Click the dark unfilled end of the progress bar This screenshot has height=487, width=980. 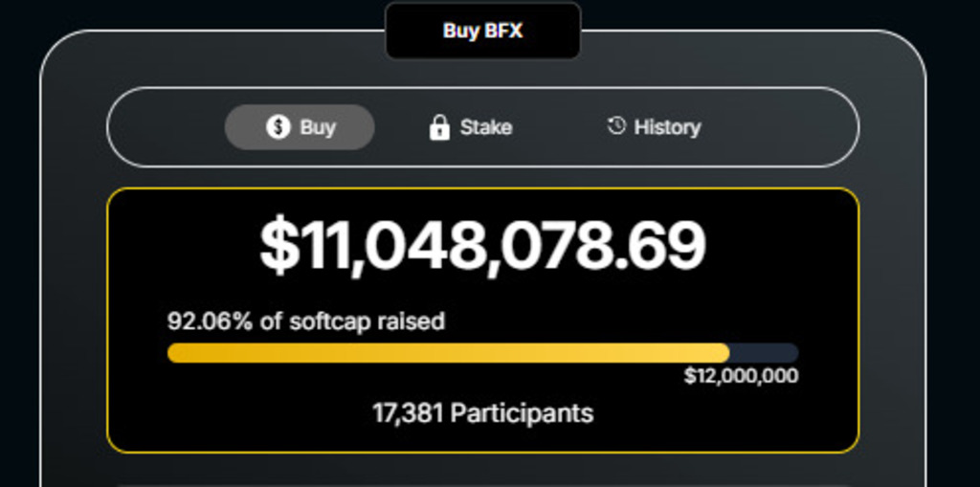tap(764, 353)
